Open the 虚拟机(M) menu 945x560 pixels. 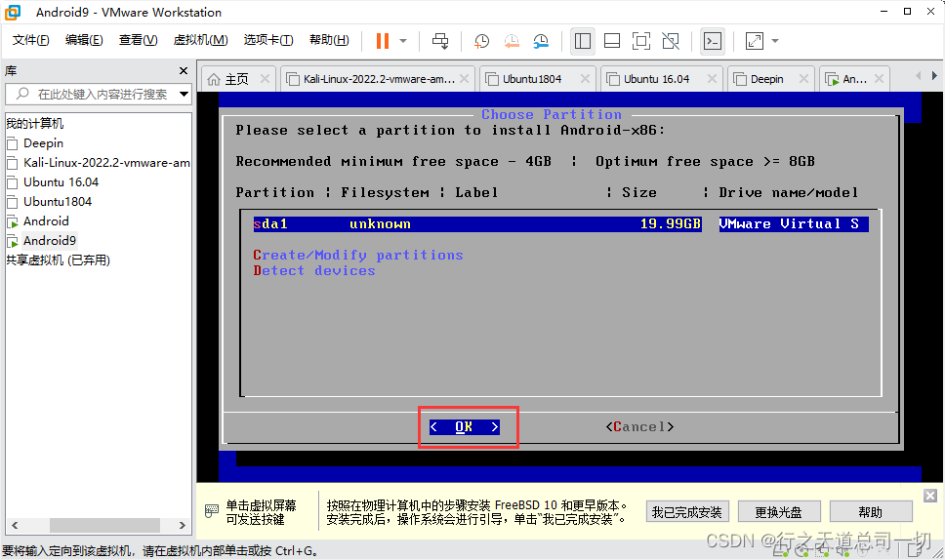[200, 40]
